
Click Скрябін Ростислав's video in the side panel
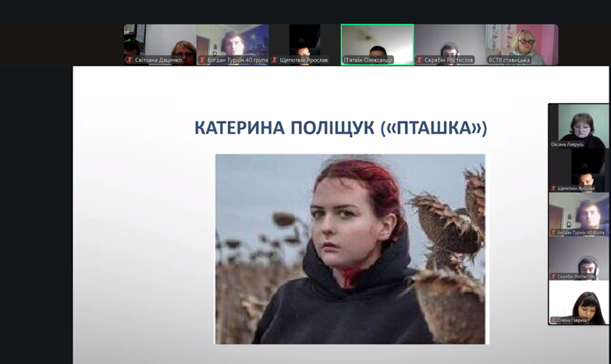[x=578, y=257]
